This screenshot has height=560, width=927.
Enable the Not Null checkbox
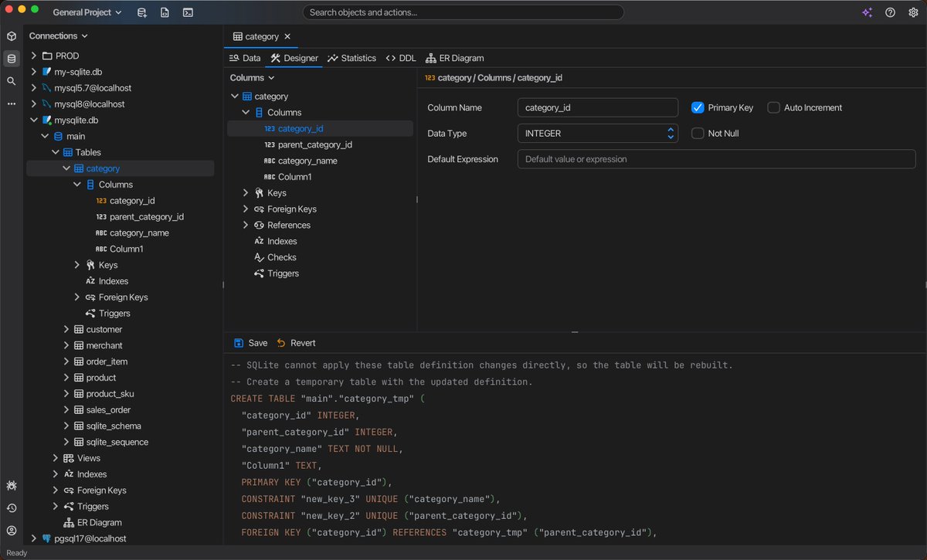tap(698, 133)
